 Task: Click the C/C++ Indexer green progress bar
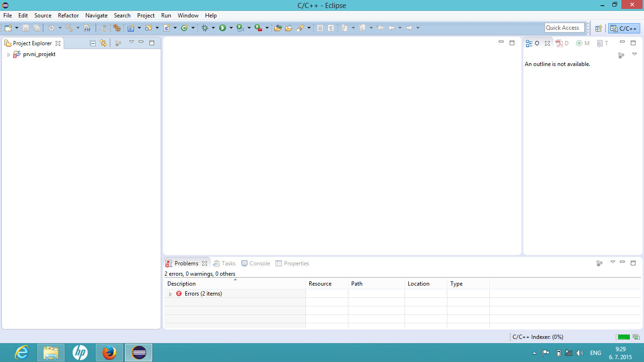(623, 337)
